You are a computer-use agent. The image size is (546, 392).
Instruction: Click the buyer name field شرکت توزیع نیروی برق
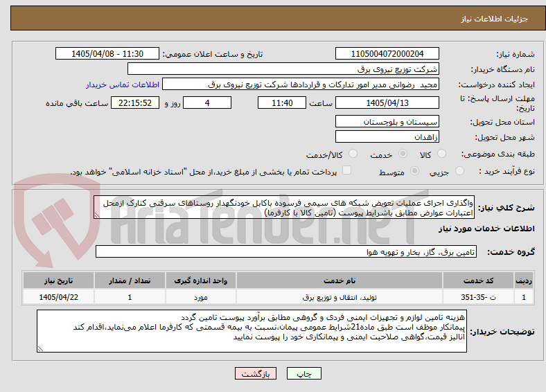[x=283, y=69]
